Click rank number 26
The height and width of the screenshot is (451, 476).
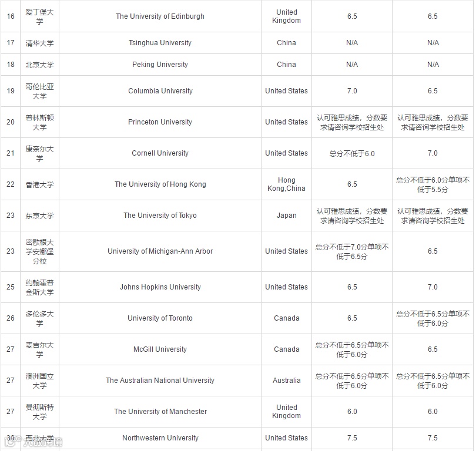click(x=11, y=318)
